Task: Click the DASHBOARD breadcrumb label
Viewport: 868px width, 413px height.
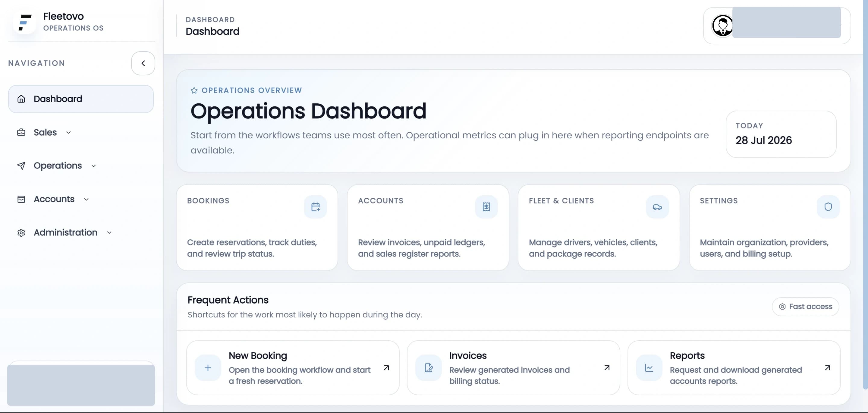Action: (x=210, y=20)
